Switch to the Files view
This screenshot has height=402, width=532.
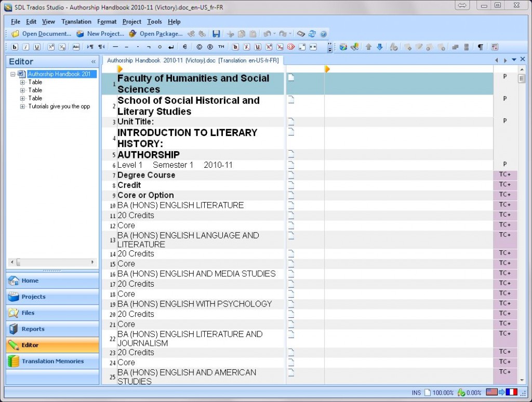coord(52,313)
